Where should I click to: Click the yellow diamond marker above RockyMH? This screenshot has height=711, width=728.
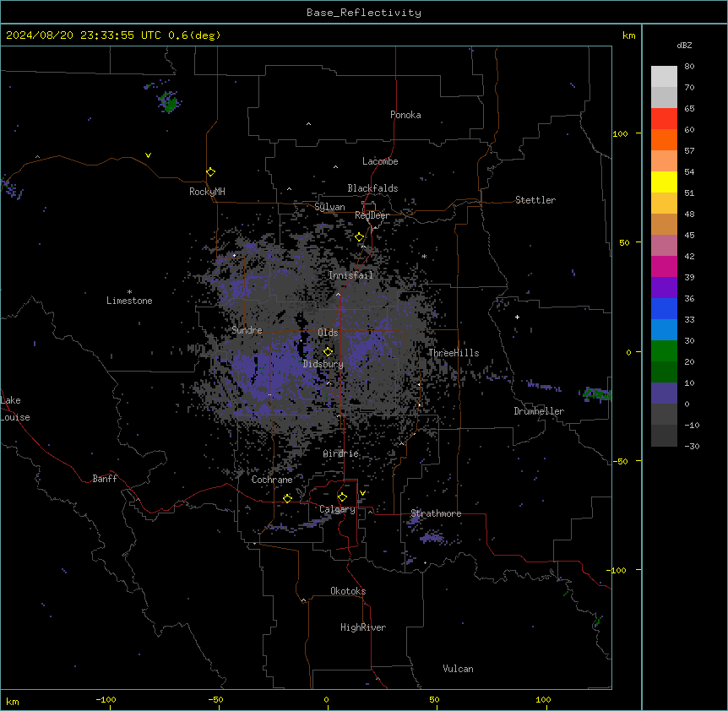coord(210,172)
